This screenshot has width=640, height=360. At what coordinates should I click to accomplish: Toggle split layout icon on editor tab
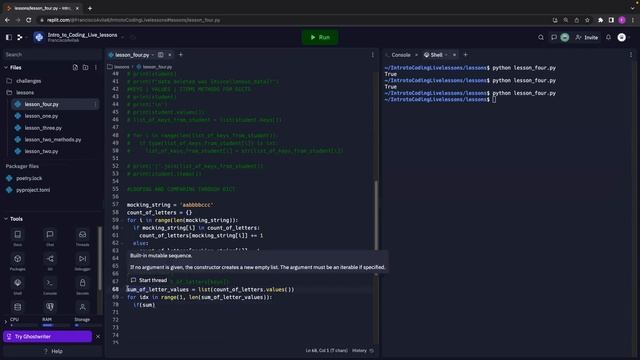pos(160,55)
